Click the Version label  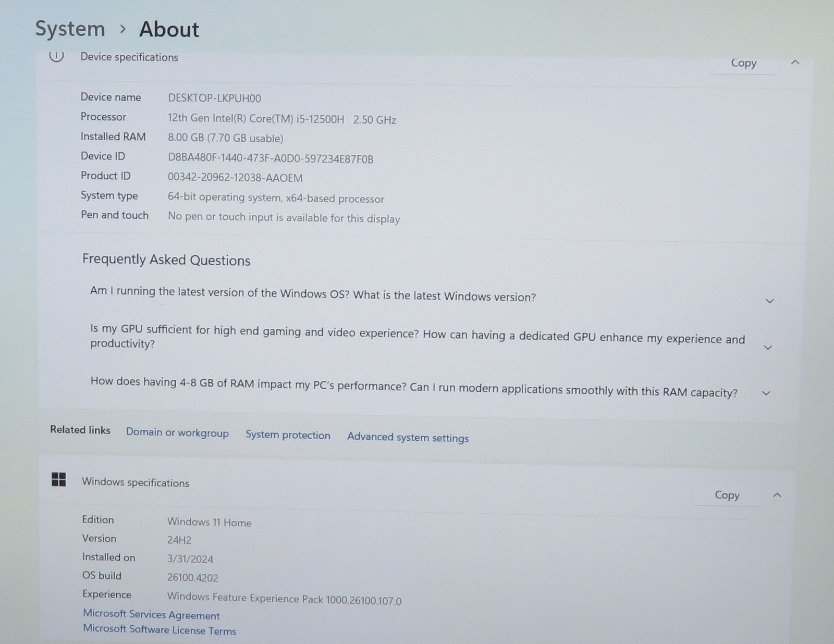[x=99, y=538]
